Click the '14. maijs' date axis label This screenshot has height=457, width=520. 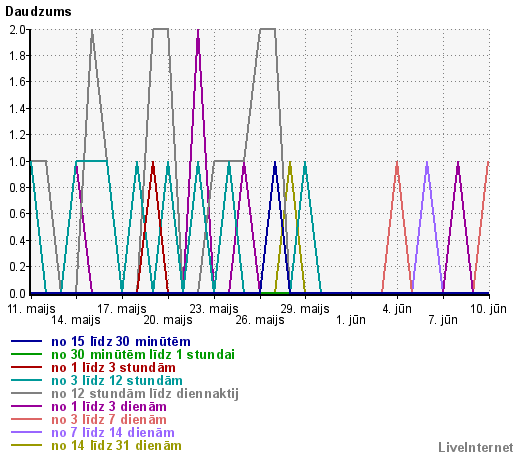tap(76, 320)
